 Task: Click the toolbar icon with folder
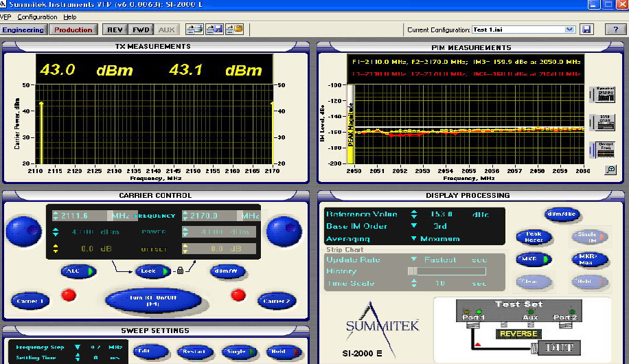coord(234,30)
